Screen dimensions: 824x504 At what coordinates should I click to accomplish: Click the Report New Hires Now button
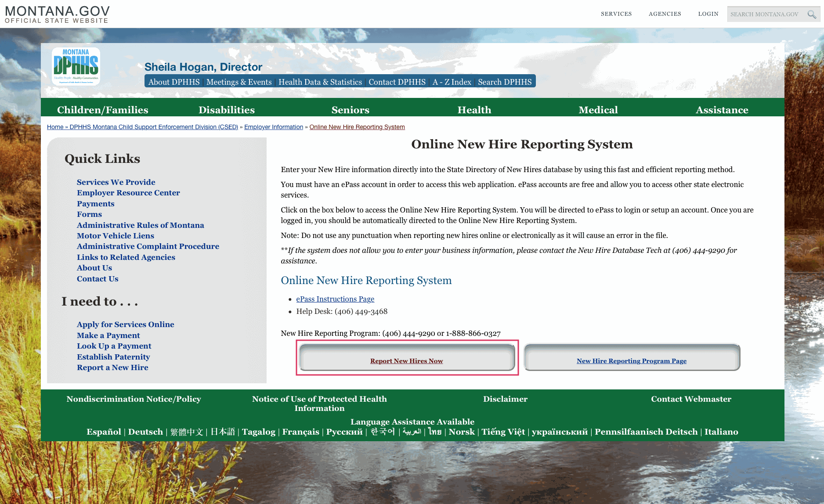[x=407, y=358]
